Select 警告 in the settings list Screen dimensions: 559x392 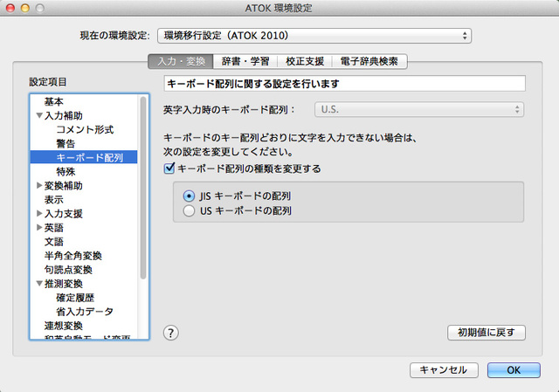tap(66, 143)
